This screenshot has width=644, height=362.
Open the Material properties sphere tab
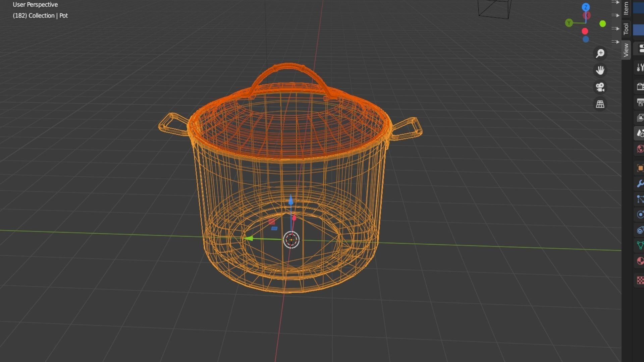pyautogui.click(x=640, y=261)
